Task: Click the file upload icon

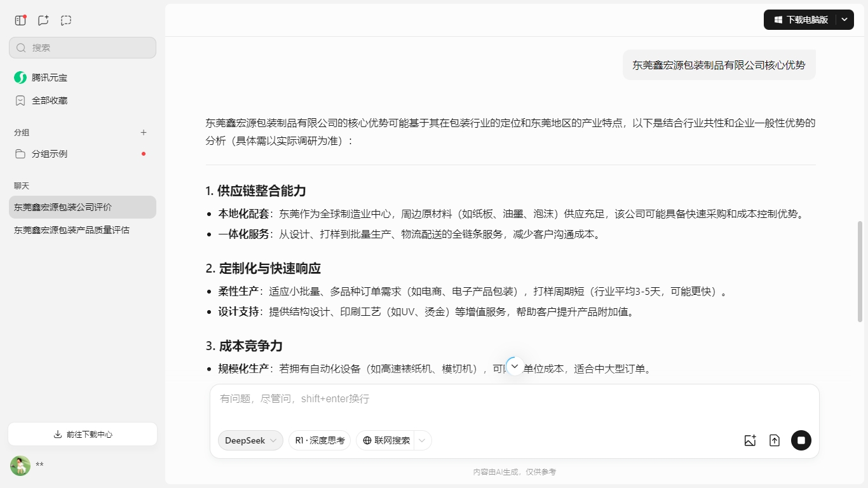Action: point(774,440)
